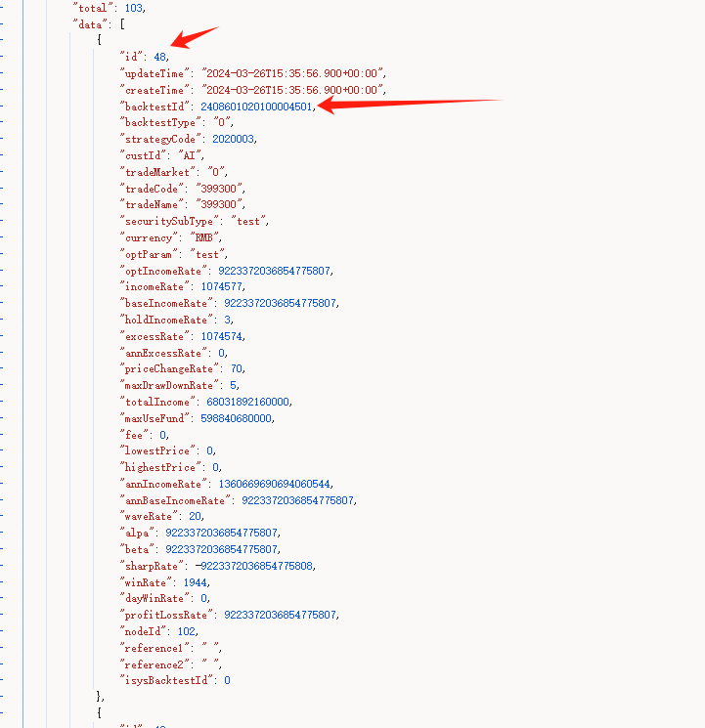Select the tradeCode value "399300"

coord(219,189)
